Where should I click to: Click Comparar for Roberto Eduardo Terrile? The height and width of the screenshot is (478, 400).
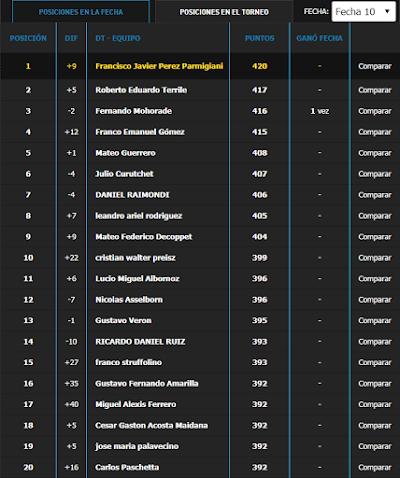pos(375,90)
